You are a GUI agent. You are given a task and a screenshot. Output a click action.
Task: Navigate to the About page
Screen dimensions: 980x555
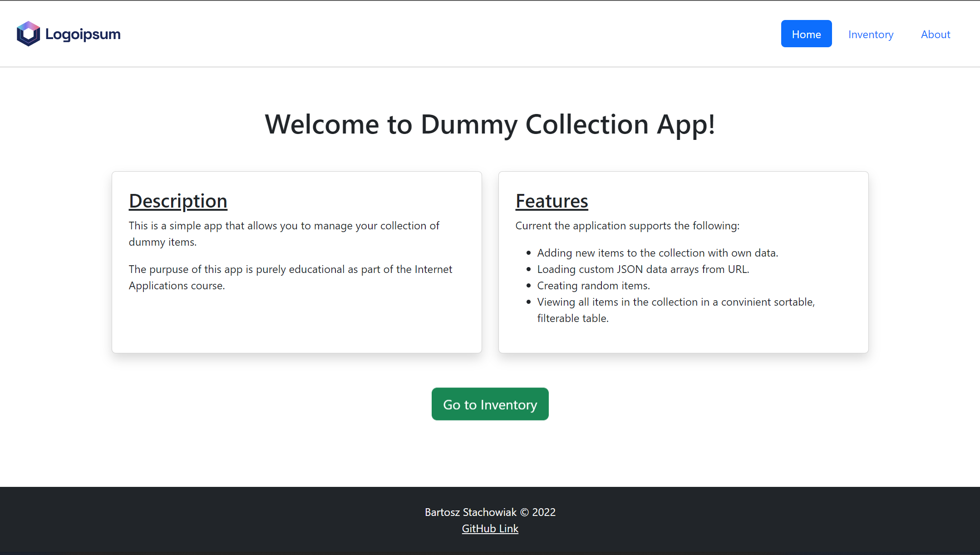click(935, 34)
